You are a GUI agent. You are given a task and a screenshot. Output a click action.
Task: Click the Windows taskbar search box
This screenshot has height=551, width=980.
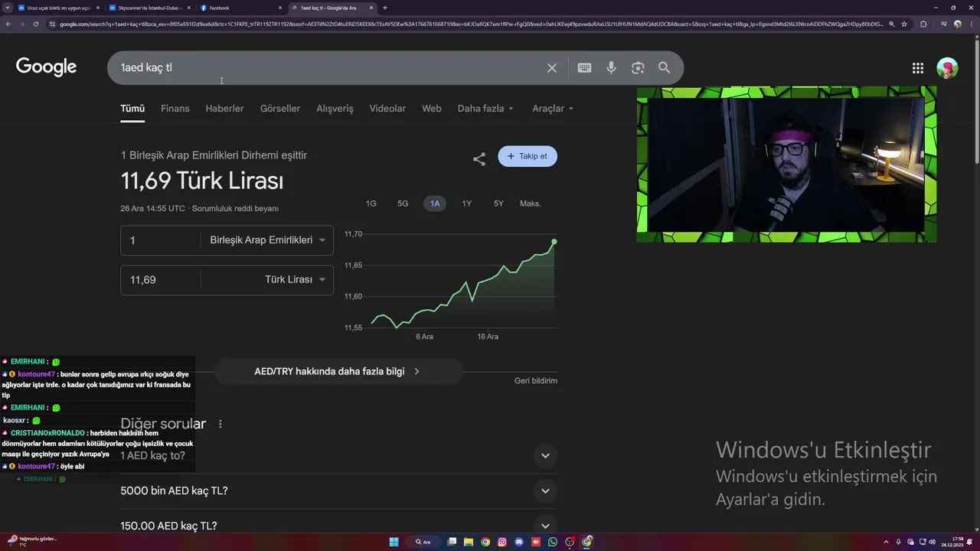coord(423,542)
